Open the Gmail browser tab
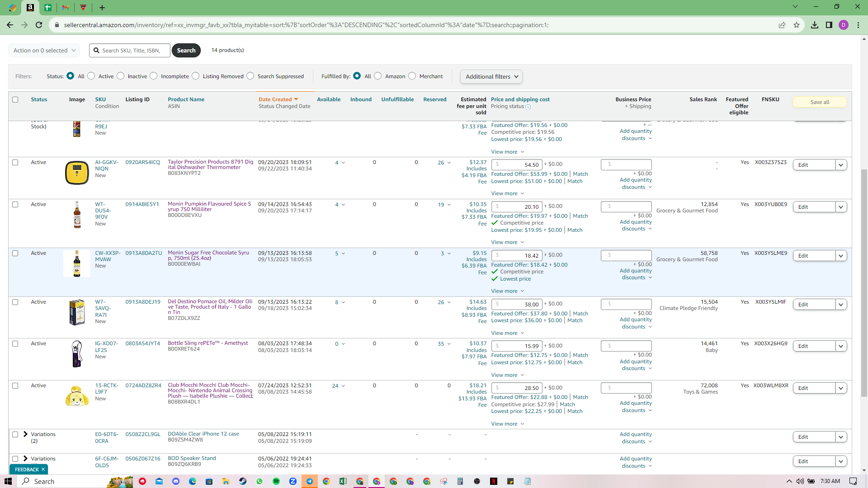 (66, 8)
